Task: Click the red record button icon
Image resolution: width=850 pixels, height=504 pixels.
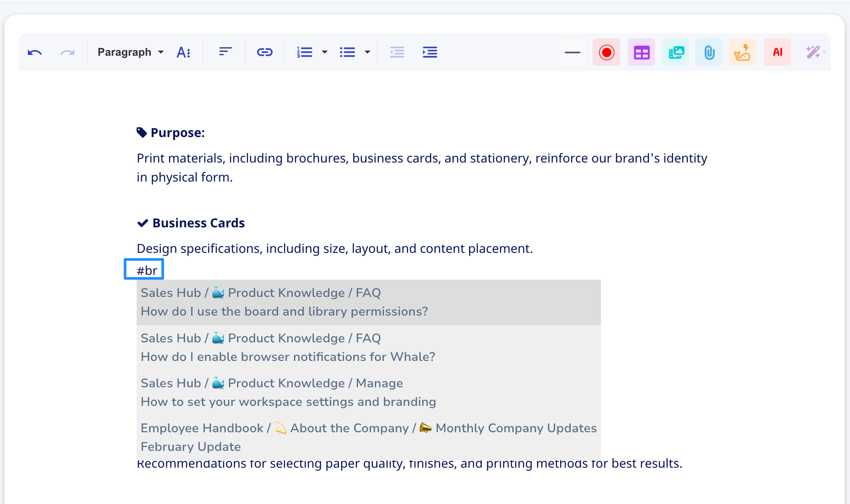Action: point(606,52)
